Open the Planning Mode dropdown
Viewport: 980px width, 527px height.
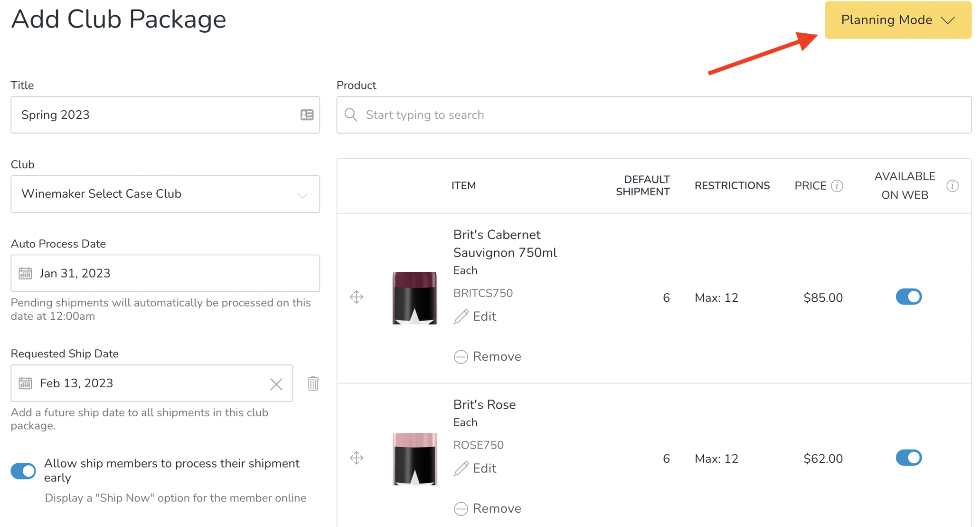[x=897, y=20]
